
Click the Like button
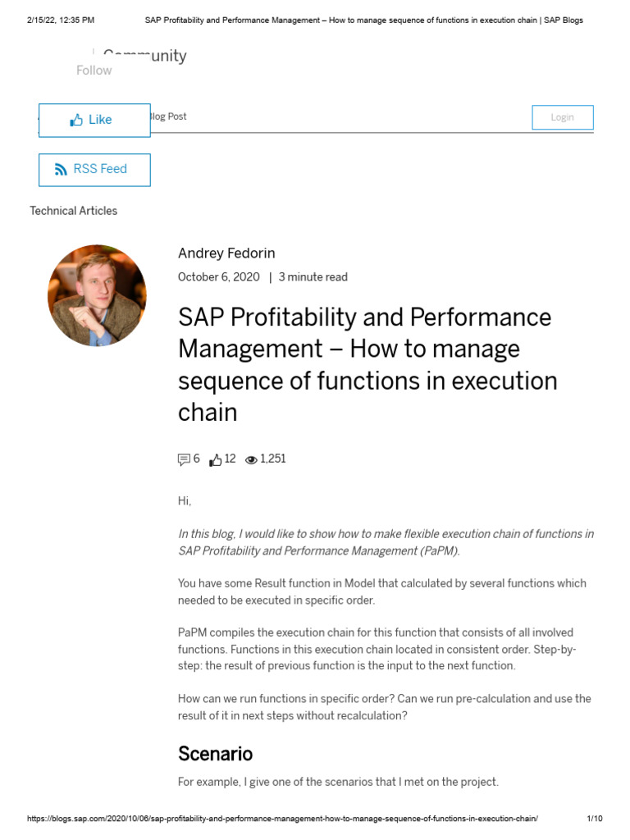[x=94, y=121]
